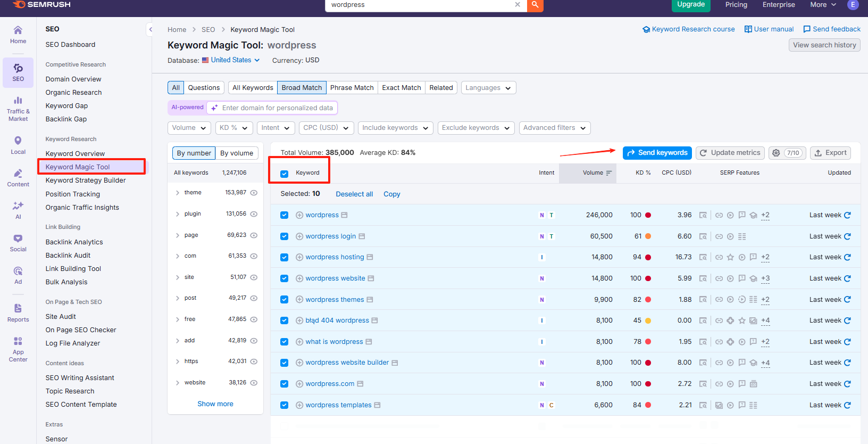Collapse the sidebar with the arrow icon

[151, 30]
